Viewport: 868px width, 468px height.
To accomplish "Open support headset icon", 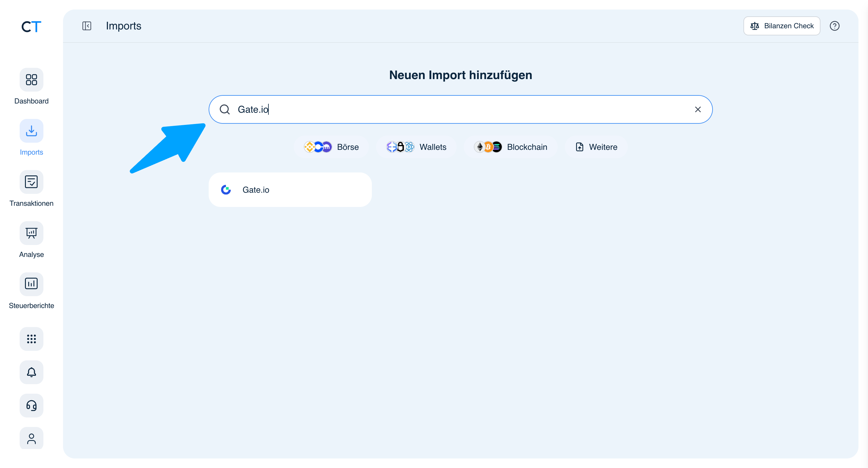I will [31, 406].
